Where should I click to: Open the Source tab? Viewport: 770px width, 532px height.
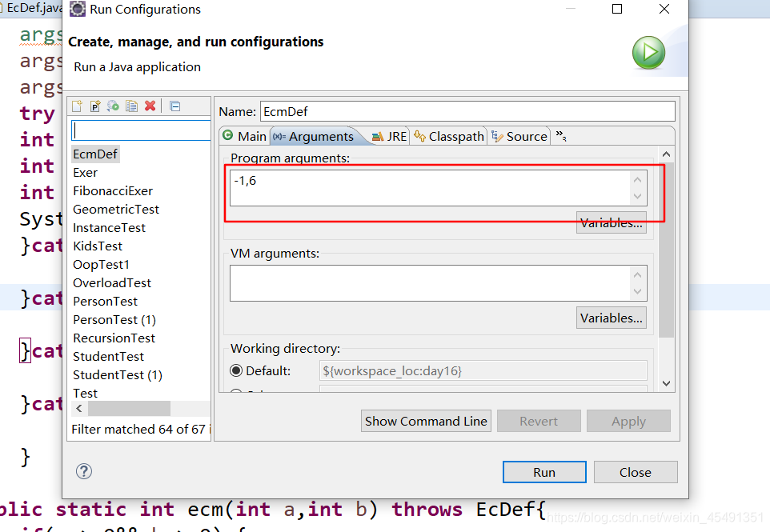pyautogui.click(x=519, y=136)
